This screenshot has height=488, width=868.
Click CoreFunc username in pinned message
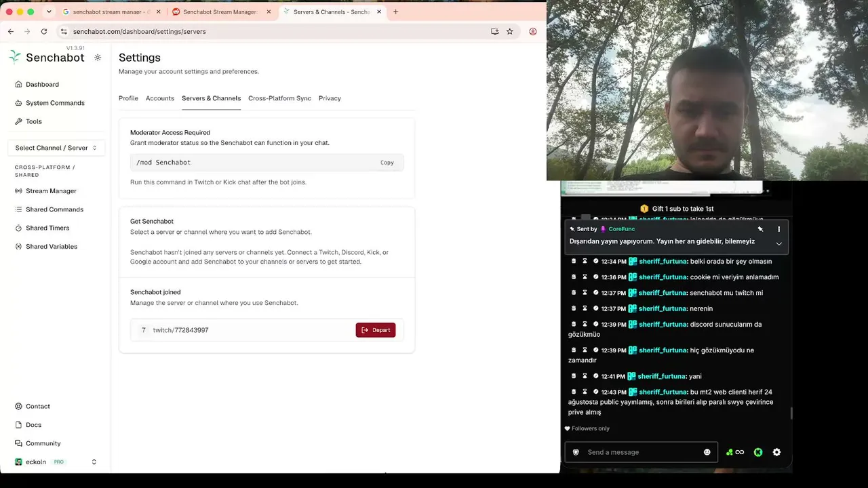pos(622,229)
